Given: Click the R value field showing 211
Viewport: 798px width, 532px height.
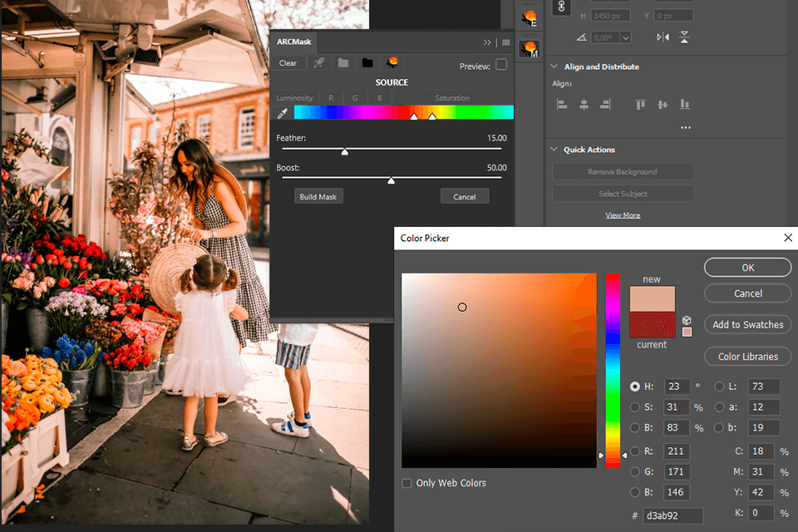Looking at the screenshot, I should pyautogui.click(x=677, y=451).
